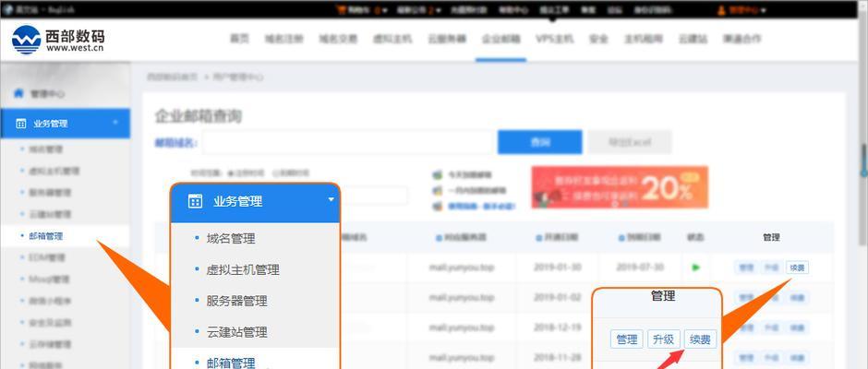Select 云存储管理 in the left sidebar
Screen dimensions: 868x369
[50, 344]
